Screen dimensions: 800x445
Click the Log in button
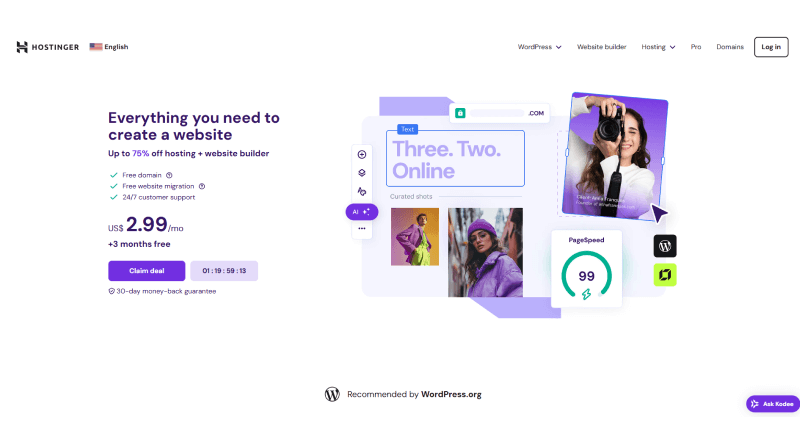(x=771, y=47)
